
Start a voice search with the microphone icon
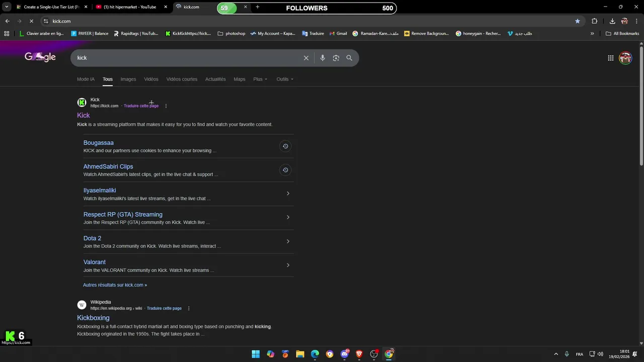click(323, 58)
